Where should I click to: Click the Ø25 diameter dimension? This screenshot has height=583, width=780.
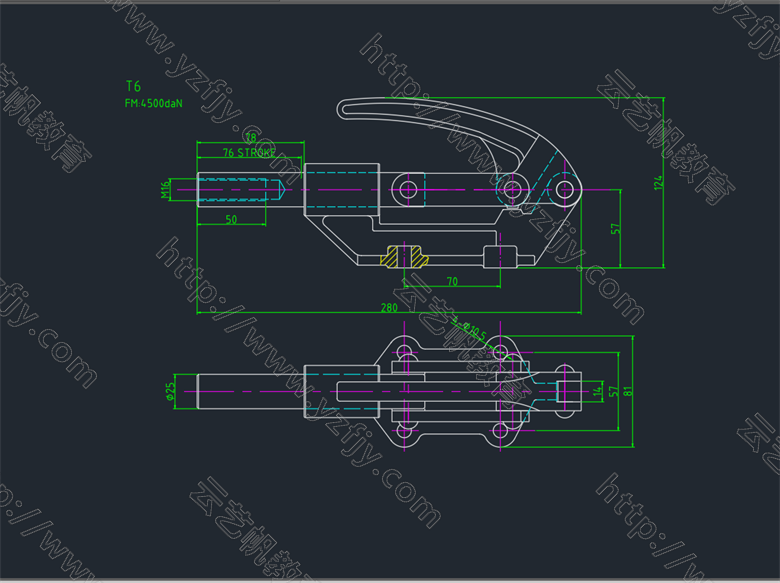pos(171,391)
